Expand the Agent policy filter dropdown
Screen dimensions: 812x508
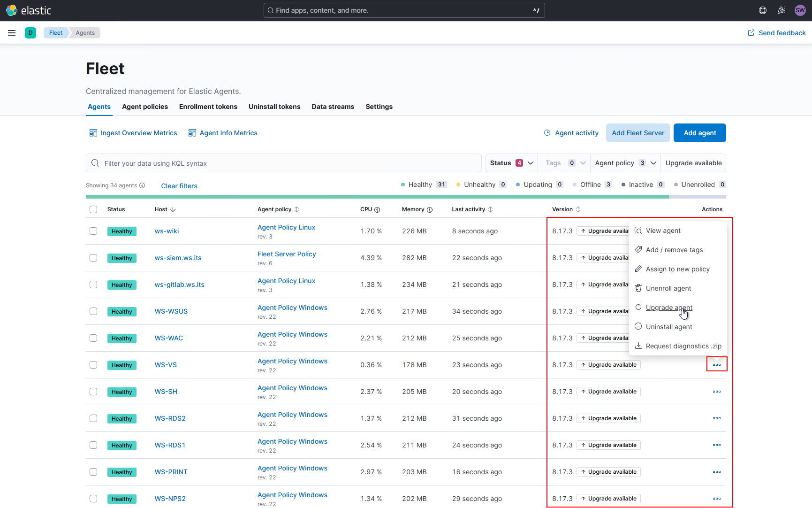[x=625, y=163]
